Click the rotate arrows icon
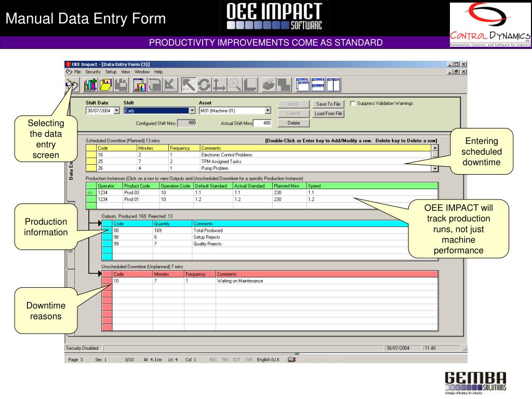532x399 pixels. pyautogui.click(x=204, y=85)
